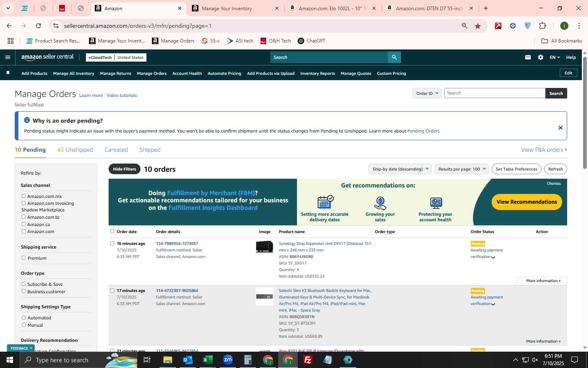Check the Business customer order type

pyautogui.click(x=24, y=291)
